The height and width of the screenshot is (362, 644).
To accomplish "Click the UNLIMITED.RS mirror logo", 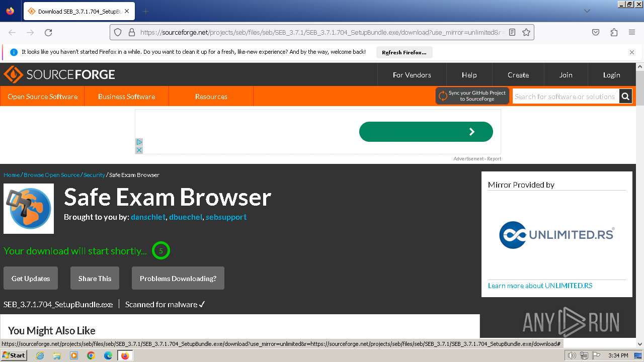I will [x=557, y=235].
